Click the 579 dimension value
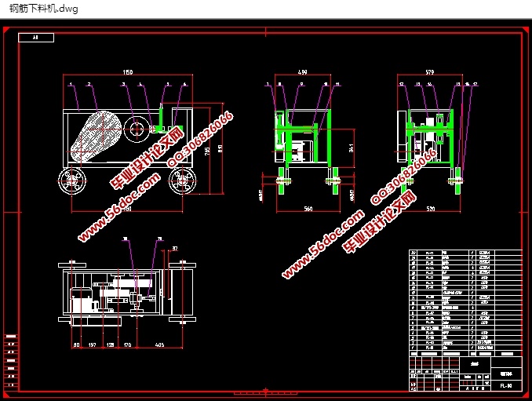The image size is (532, 401). [x=429, y=72]
